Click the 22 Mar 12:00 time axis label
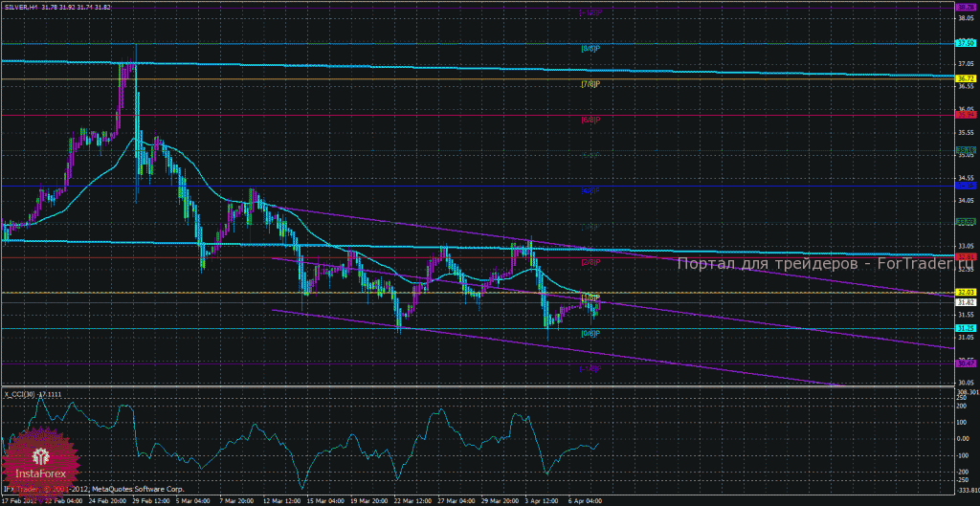 coord(412,501)
